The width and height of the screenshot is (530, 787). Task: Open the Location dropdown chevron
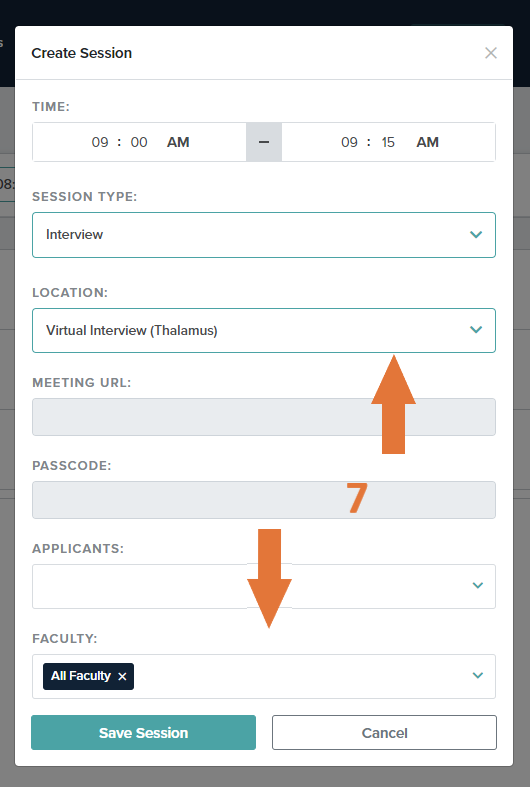click(x=476, y=330)
